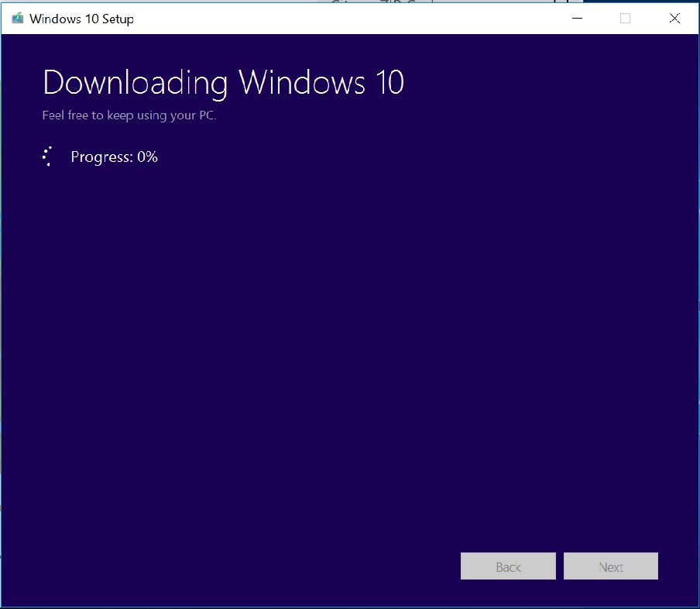Click the 'Progress:' label text

pos(101,157)
